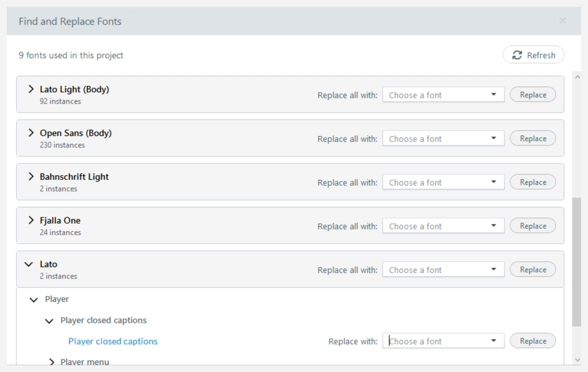This screenshot has width=588, height=372.
Task: Expand the Fjalla One font group
Action: 31,220
